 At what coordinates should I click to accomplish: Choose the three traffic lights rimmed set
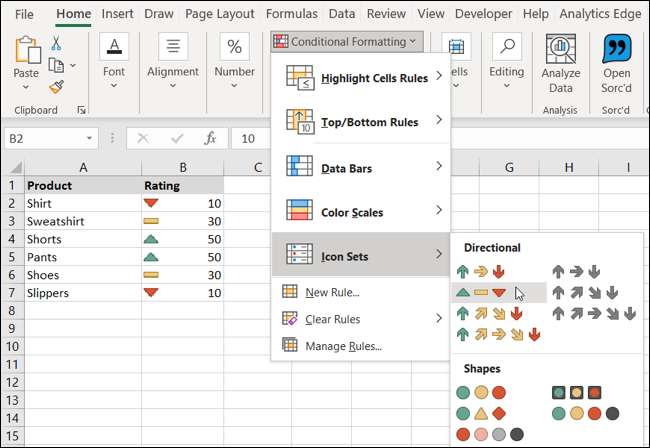pos(580,392)
